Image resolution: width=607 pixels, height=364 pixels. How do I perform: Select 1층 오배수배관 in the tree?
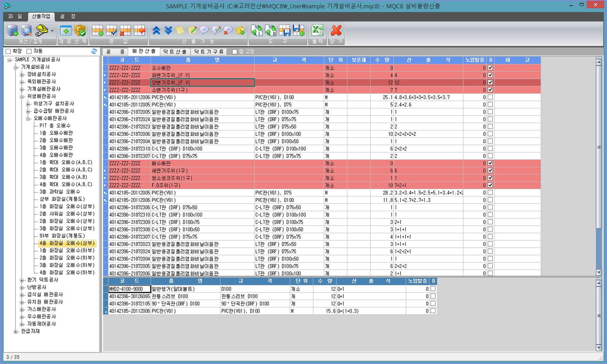(x=56, y=133)
